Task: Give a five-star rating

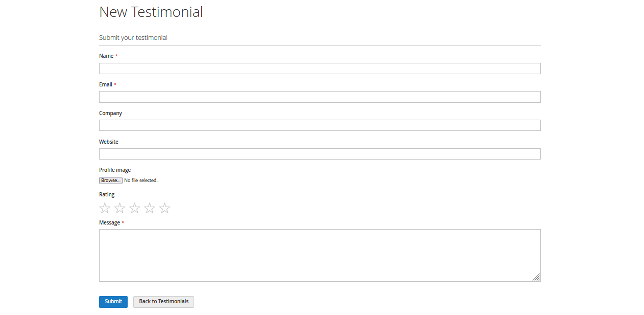Action: 164,208
